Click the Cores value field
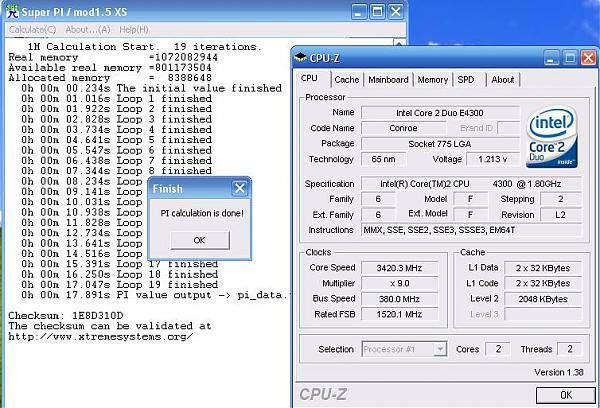 coord(498,349)
